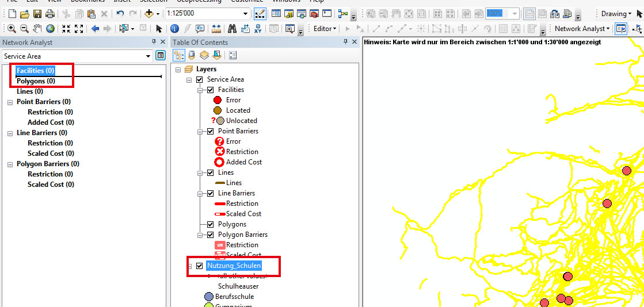The image size is (644, 307).
Task: Open the Find binoculars tool
Action: click(233, 28)
